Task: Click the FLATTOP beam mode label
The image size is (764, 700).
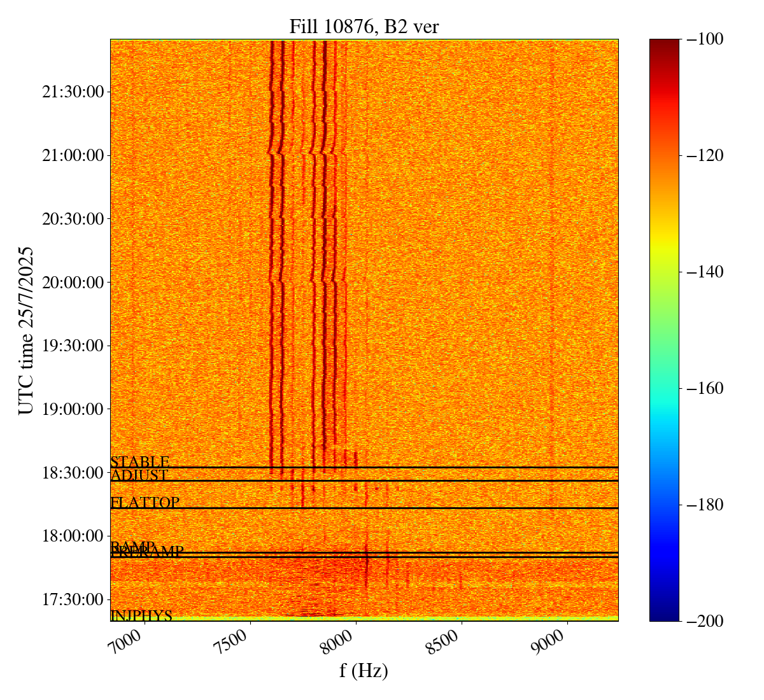Action: pos(145,503)
